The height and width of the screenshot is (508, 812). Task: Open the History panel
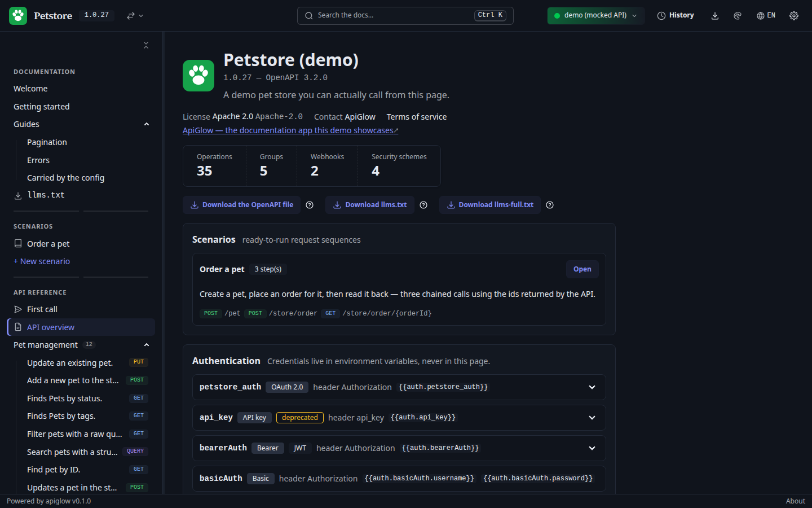[676, 16]
